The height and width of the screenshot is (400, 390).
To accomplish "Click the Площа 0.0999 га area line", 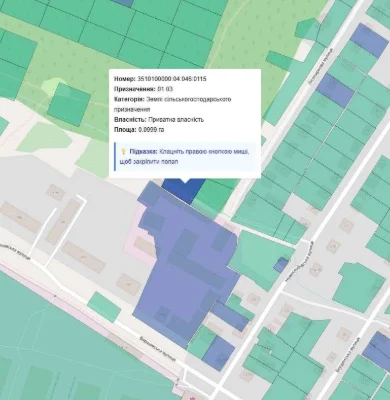I will click(139, 130).
